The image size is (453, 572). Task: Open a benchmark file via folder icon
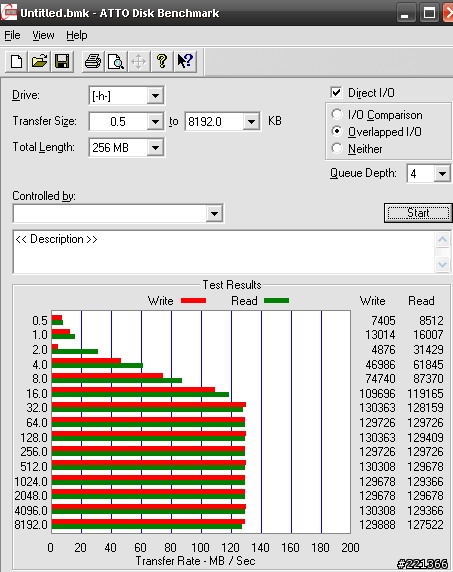click(39, 61)
